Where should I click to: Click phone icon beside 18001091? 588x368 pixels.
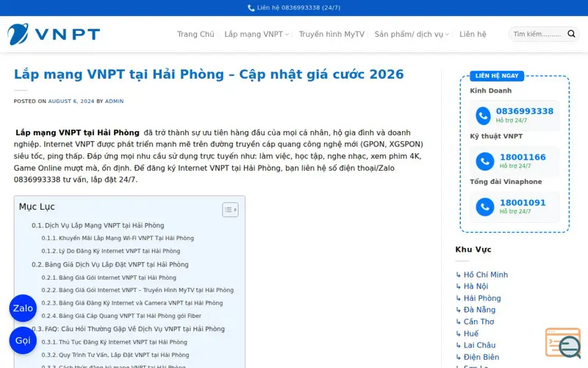click(x=485, y=207)
